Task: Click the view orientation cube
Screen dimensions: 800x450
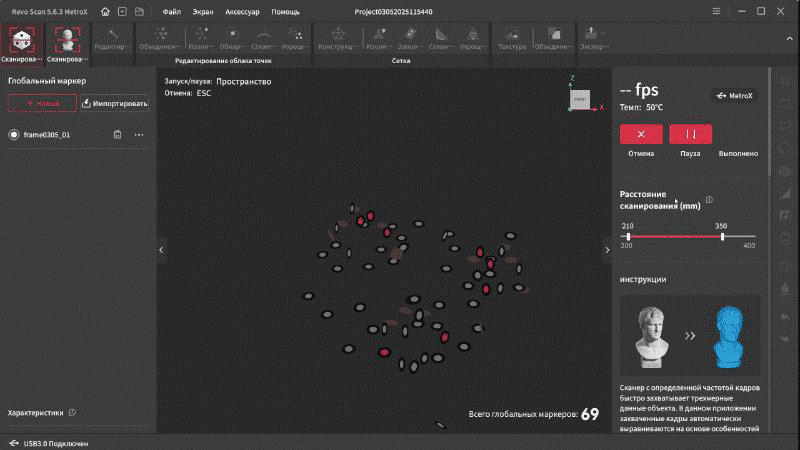Action: (x=580, y=97)
